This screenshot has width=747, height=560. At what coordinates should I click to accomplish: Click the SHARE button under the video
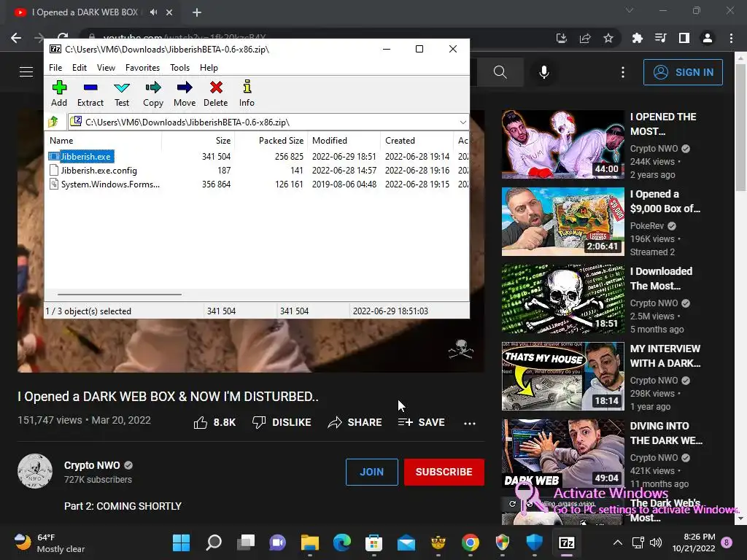[x=355, y=422]
